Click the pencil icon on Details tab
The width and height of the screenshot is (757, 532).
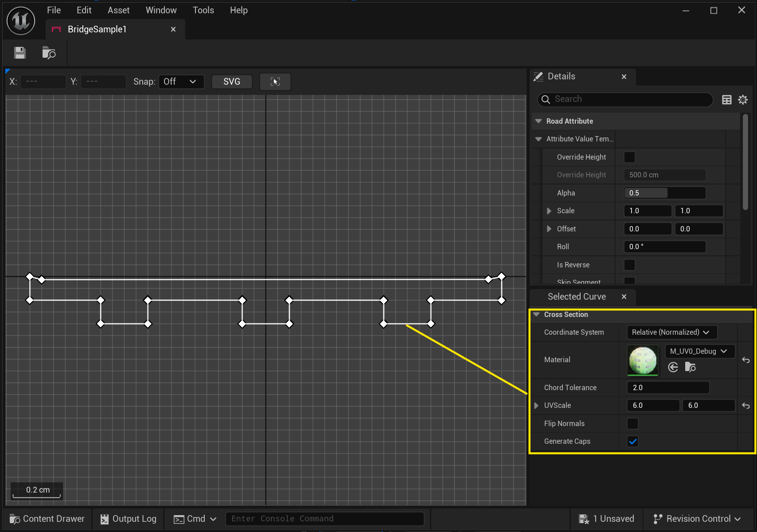click(x=538, y=77)
